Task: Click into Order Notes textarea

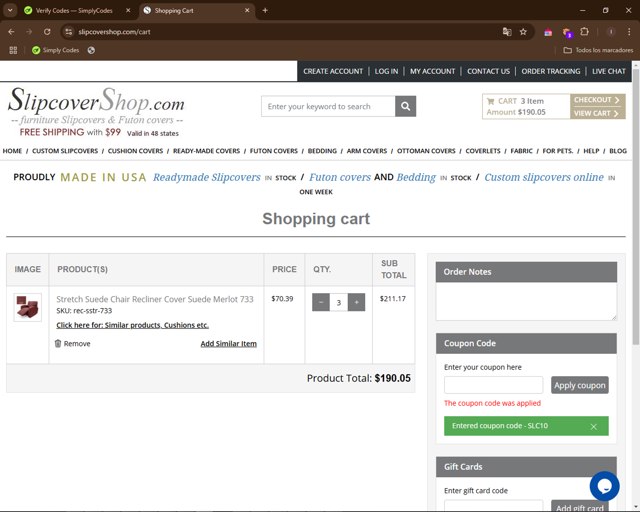Action: (526, 302)
